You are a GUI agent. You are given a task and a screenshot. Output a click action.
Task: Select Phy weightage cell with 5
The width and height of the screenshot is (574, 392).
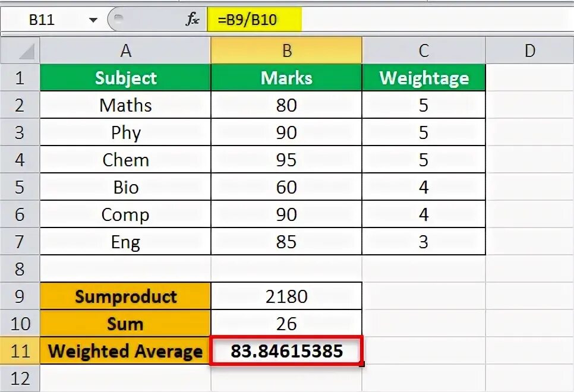[x=424, y=132]
